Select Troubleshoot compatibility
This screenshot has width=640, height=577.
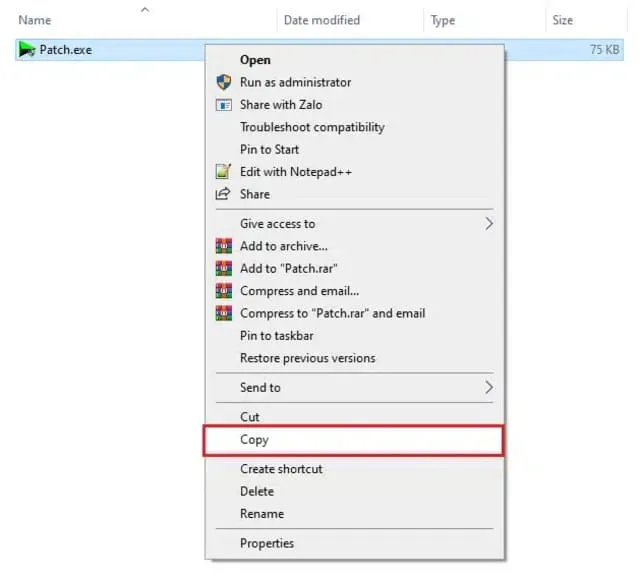tap(354, 127)
